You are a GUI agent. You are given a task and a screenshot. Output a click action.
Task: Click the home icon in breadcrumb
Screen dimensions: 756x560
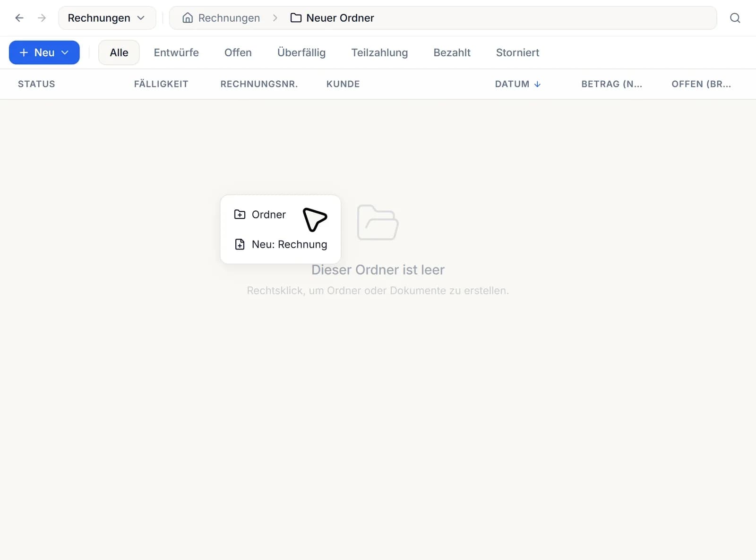tap(188, 18)
